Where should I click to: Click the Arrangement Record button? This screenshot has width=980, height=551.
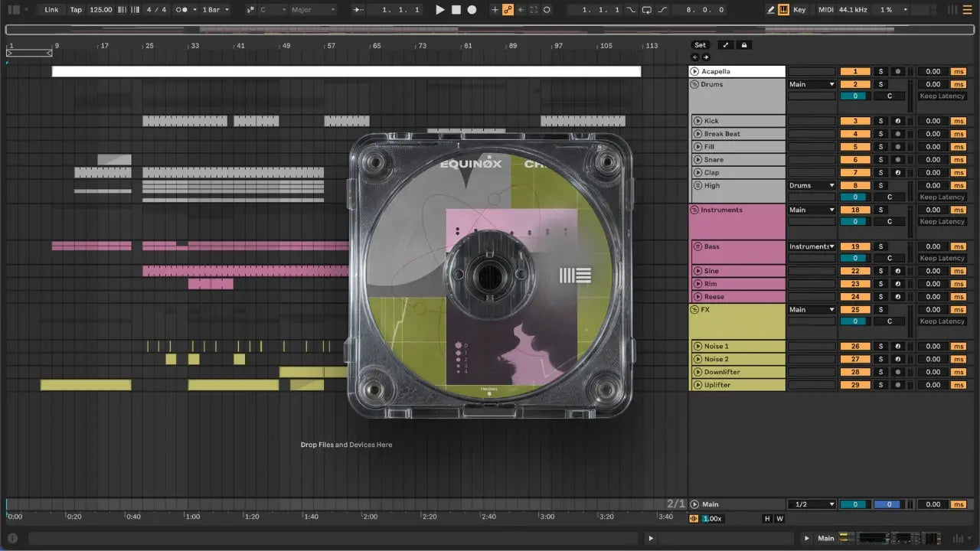472,10
